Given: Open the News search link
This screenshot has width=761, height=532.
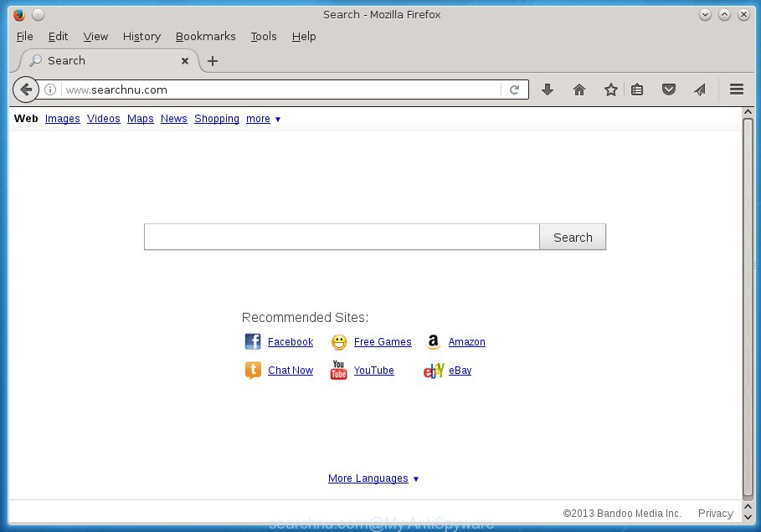Looking at the screenshot, I should pos(174,119).
